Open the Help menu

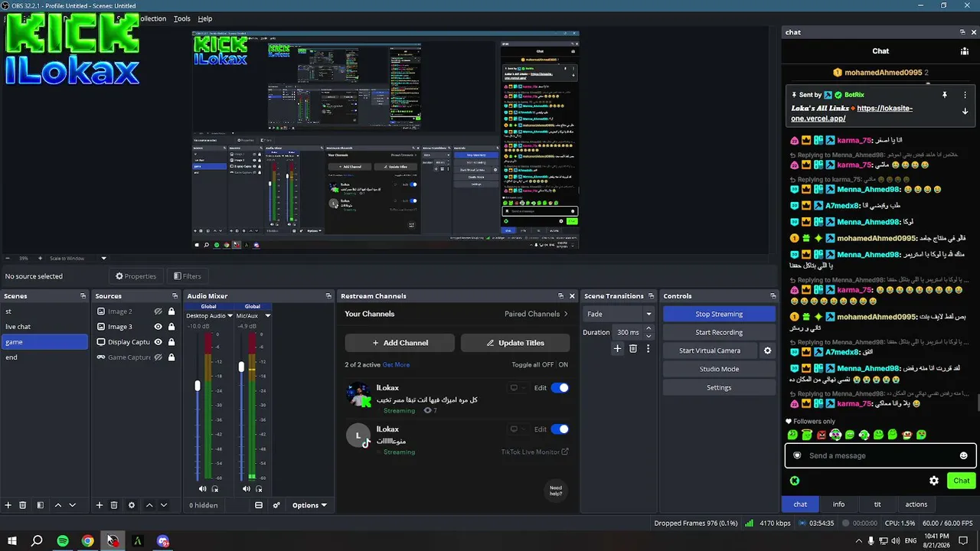(x=205, y=18)
